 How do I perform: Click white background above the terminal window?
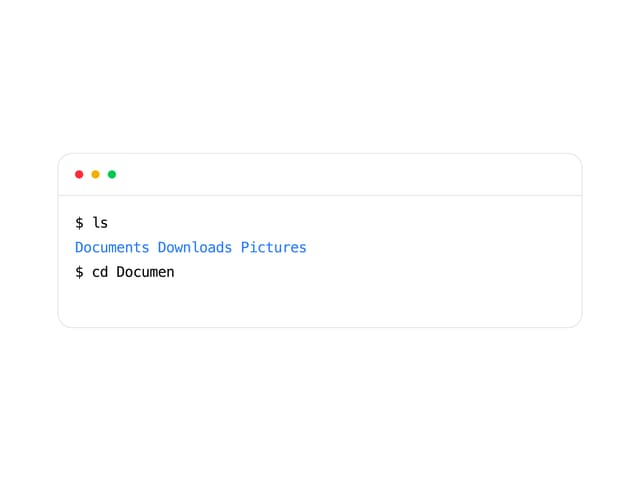click(320, 76)
